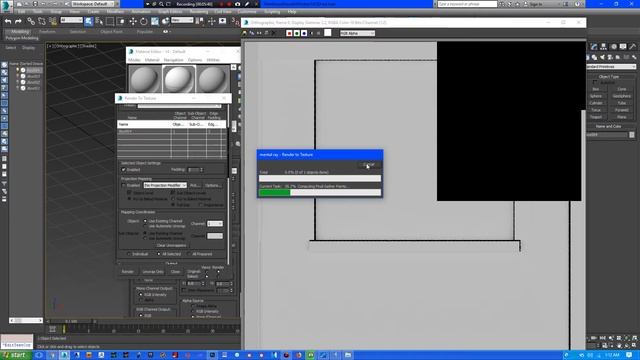Open the projection modifier dropdown
Image resolution: width=640 pixels, height=360 pixels.
(165, 185)
